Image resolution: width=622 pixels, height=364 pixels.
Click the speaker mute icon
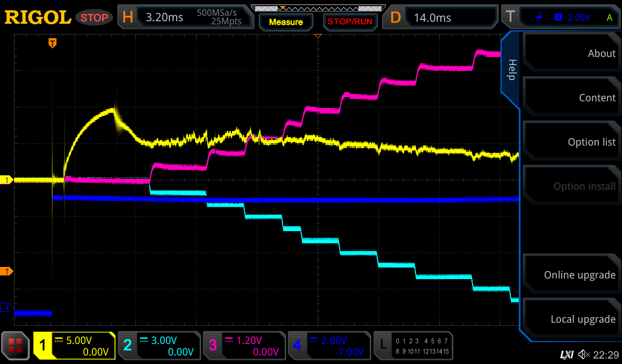[584, 354]
